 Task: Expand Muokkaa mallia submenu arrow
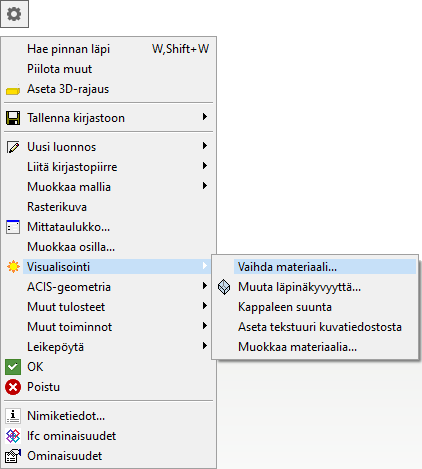point(205,186)
